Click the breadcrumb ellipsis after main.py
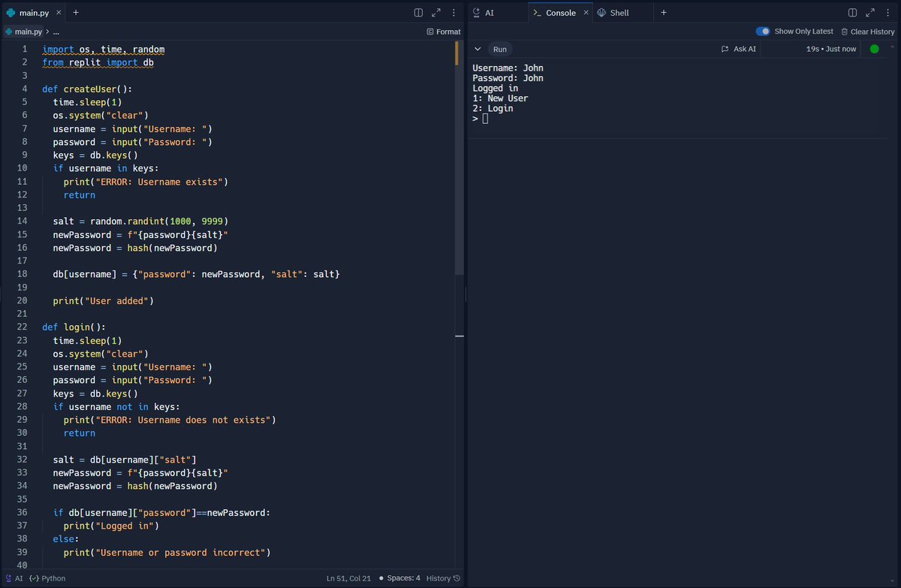 (x=56, y=32)
